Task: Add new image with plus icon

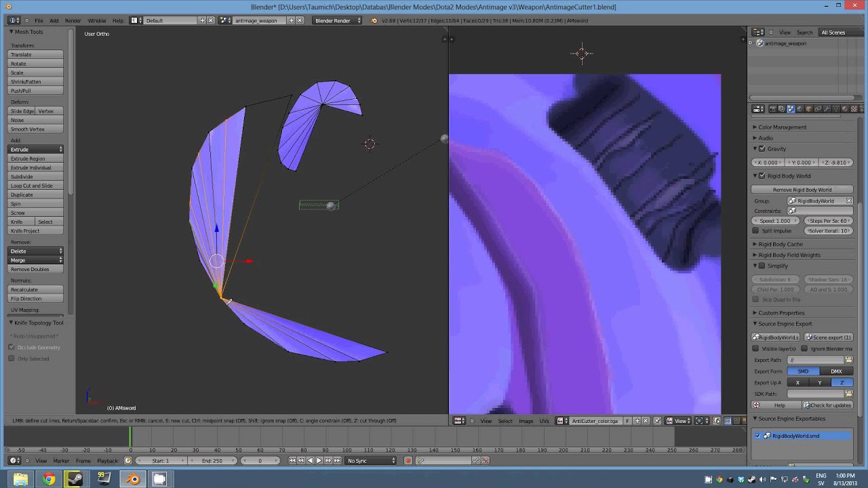Action: [x=637, y=421]
